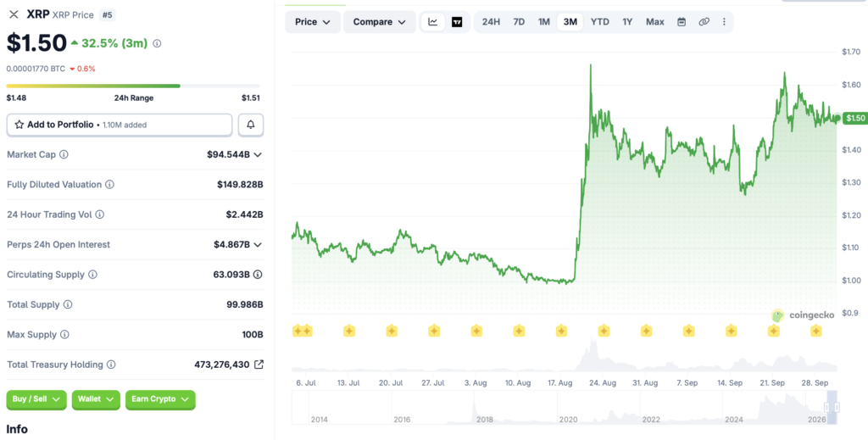Click the 2018 area in navigator timeline

pyautogui.click(x=484, y=420)
